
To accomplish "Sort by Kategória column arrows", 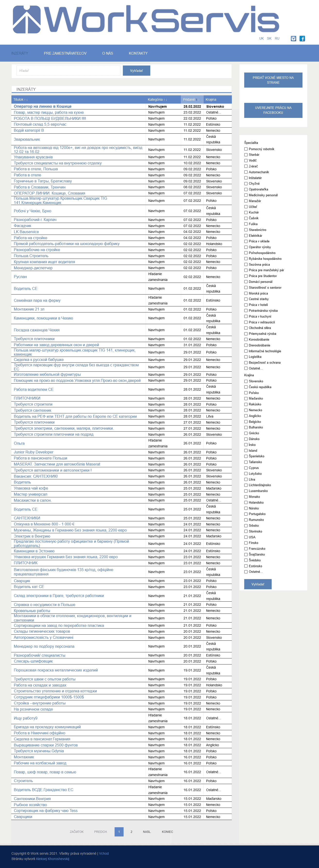I will point(165,100).
